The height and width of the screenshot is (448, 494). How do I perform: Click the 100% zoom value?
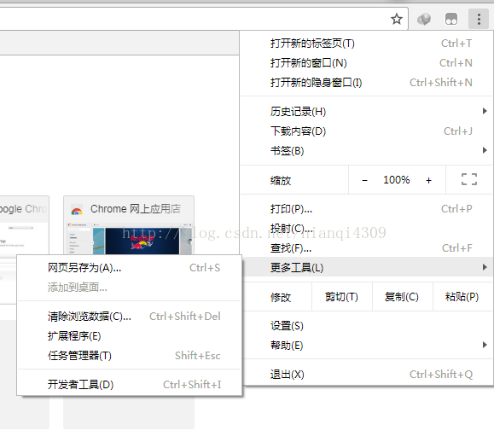[x=397, y=180]
